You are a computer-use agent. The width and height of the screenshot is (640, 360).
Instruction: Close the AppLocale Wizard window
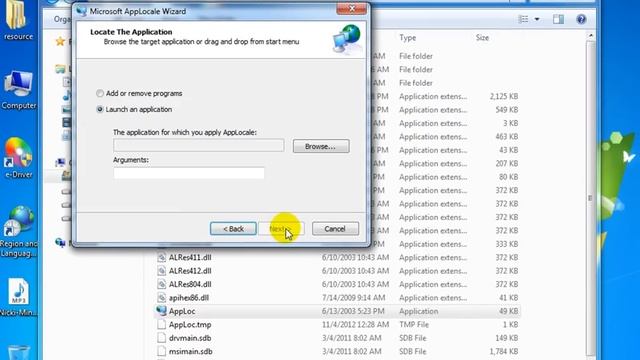point(351,9)
